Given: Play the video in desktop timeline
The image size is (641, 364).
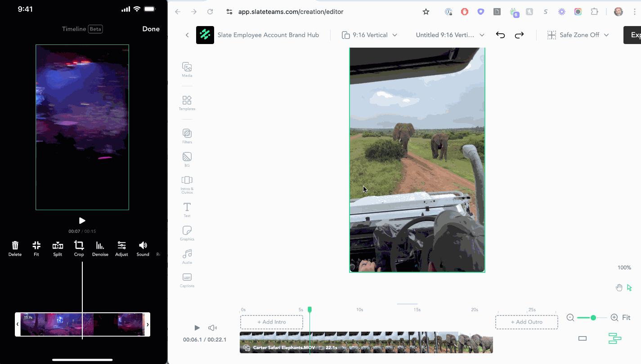Looking at the screenshot, I should 197,328.
